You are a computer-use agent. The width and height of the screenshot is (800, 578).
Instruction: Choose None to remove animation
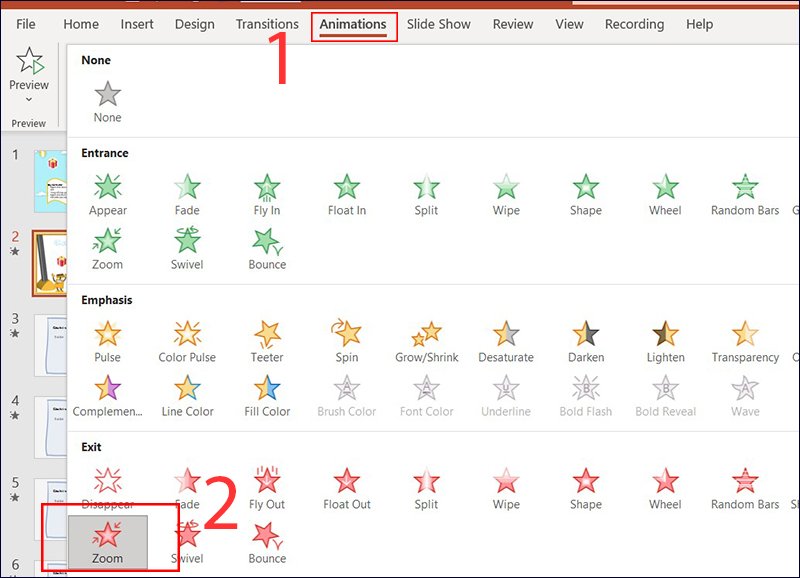point(108,102)
